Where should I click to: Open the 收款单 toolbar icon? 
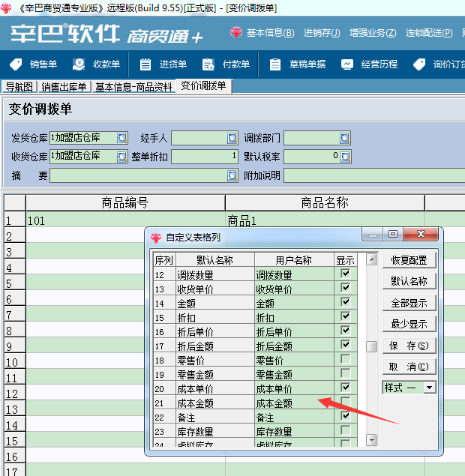tap(79, 64)
